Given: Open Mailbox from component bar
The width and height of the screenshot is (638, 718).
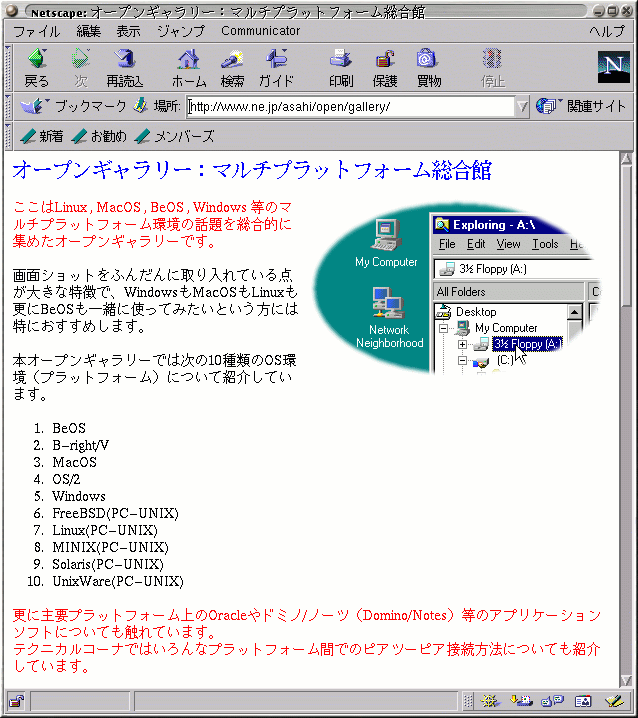Looking at the screenshot, I should (x=521, y=701).
